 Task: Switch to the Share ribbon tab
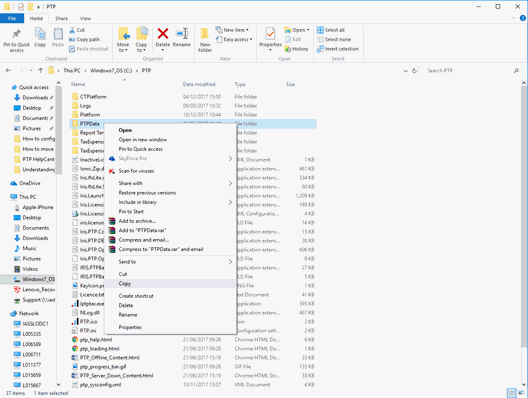[x=61, y=18]
